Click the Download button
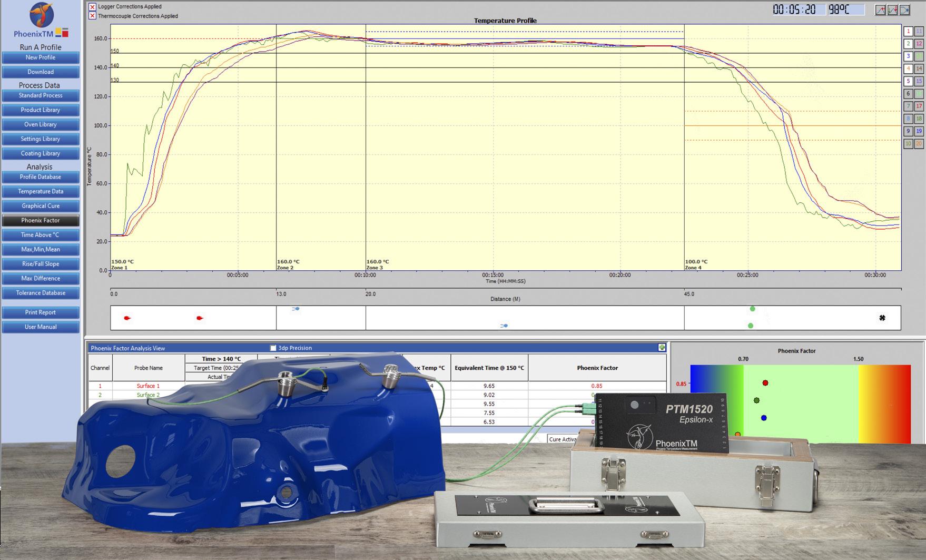Viewport: 926px width, 560px height. (41, 72)
